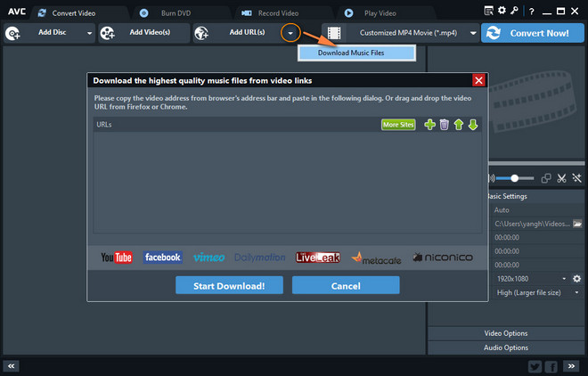588x376 pixels.
Task: Click the trash delete URL icon
Action: [x=444, y=125]
